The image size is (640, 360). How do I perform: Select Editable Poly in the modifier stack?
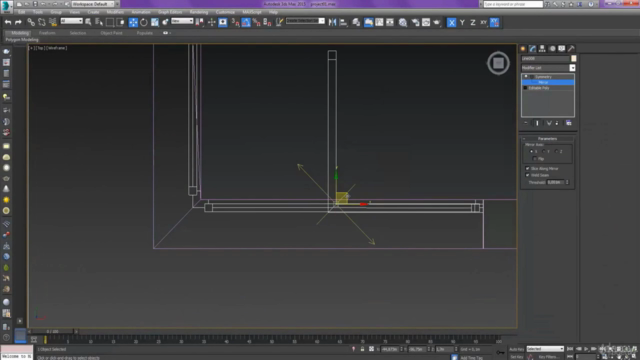[x=539, y=88]
